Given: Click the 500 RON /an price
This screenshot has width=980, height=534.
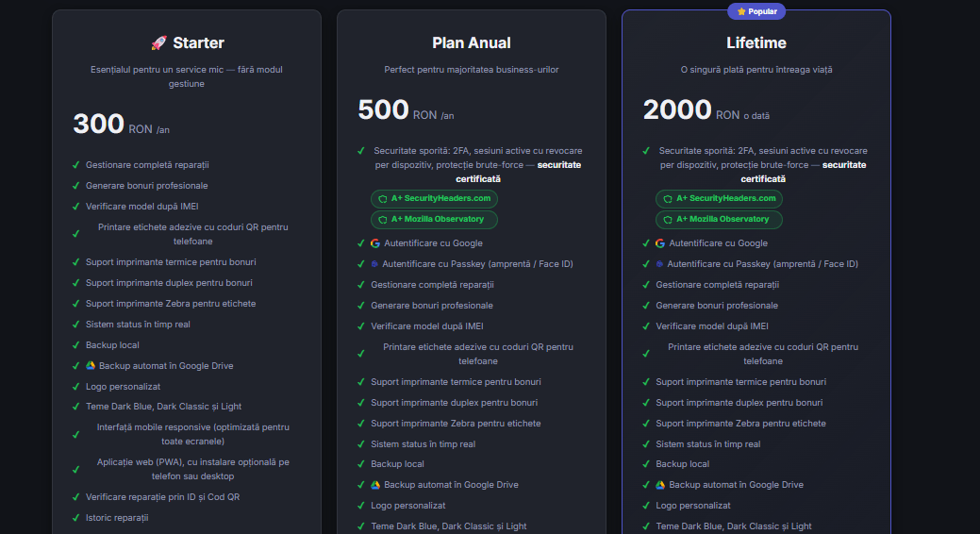Looking at the screenshot, I should 407,110.
